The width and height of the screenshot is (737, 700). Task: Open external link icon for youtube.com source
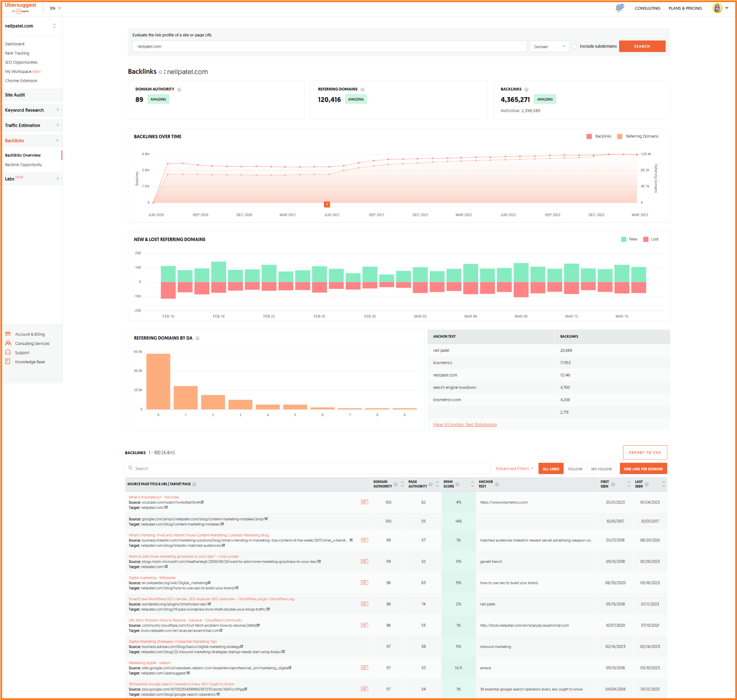click(202, 502)
